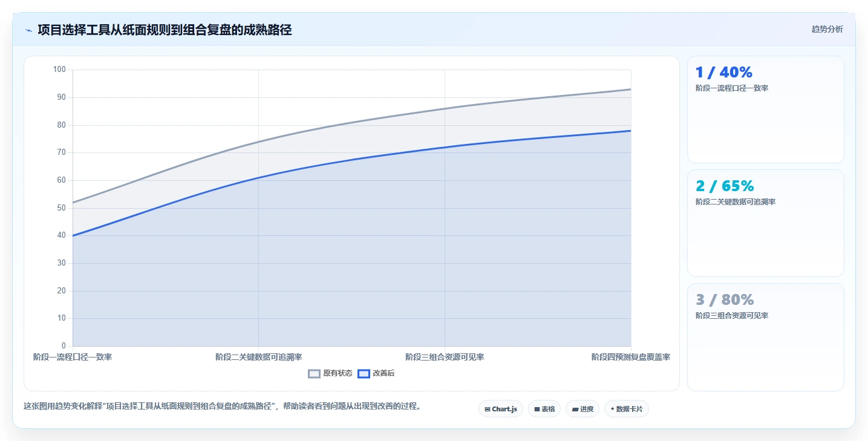Click the card caption 阶段三组合资源可见率

732,316
